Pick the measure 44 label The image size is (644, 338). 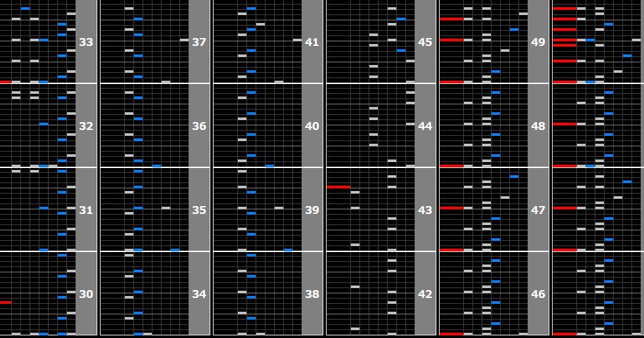pyautogui.click(x=425, y=126)
